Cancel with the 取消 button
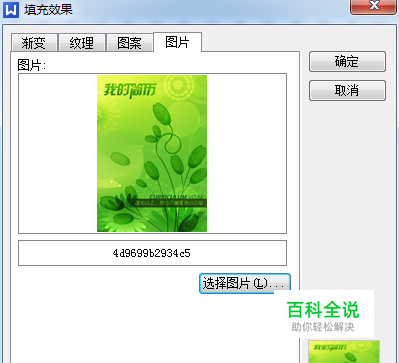399x363 pixels. coord(347,90)
